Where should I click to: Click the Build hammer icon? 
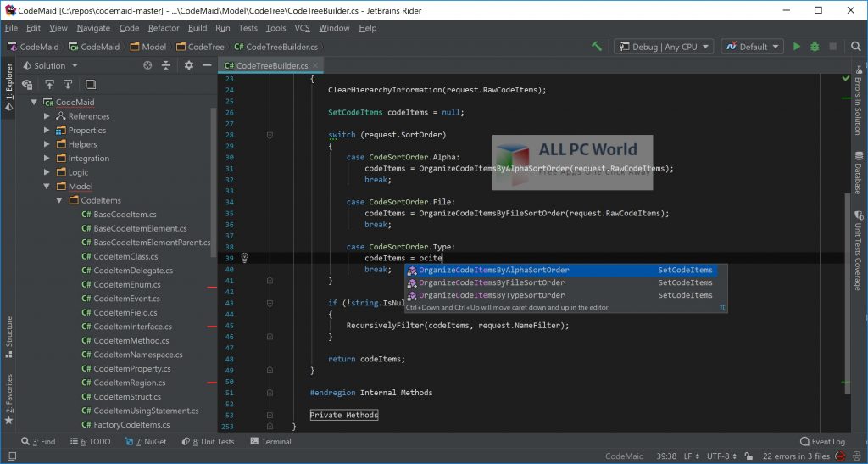pos(596,47)
